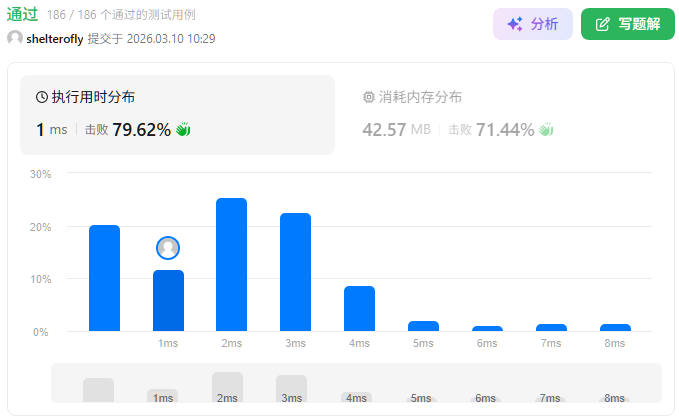Image resolution: width=679 pixels, height=420 pixels.
Task: Select the 4ms bar in the main chart
Action: click(359, 308)
